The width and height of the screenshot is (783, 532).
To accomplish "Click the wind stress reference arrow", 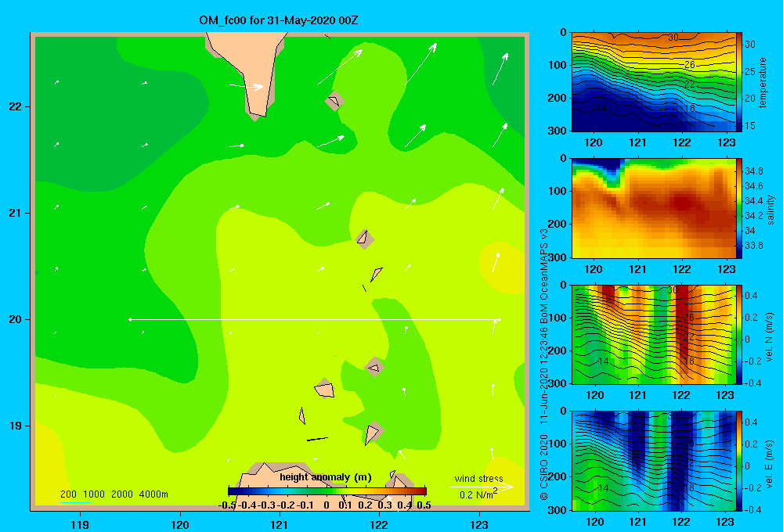I will (x=482, y=487).
